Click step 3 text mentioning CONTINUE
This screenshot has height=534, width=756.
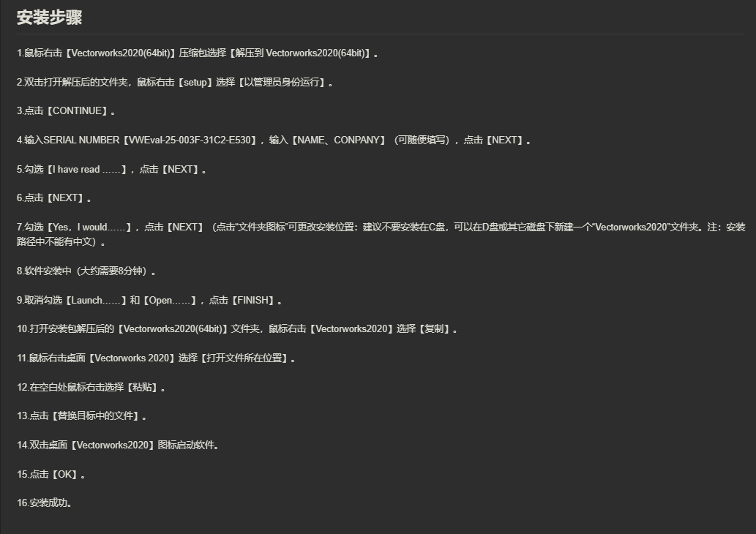click(x=66, y=111)
